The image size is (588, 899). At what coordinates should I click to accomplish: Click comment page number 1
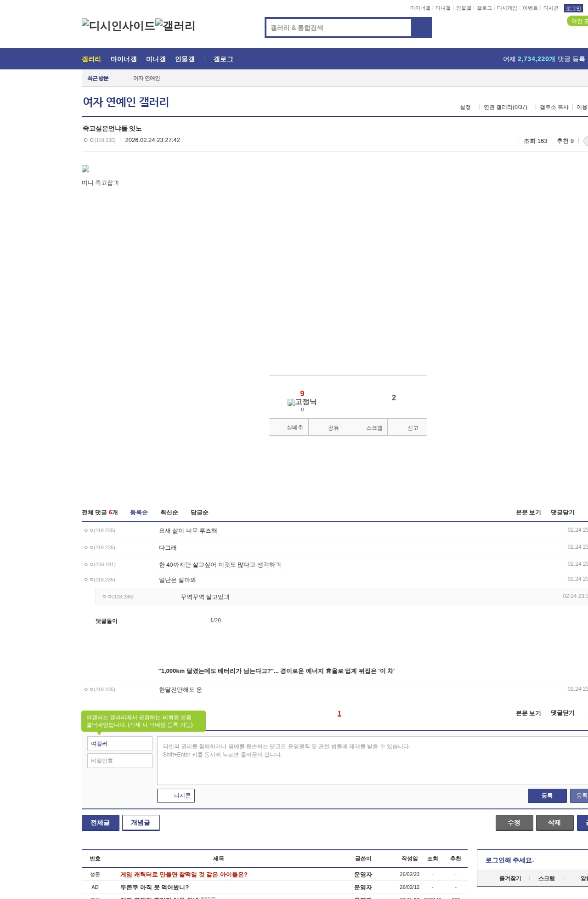(x=339, y=713)
